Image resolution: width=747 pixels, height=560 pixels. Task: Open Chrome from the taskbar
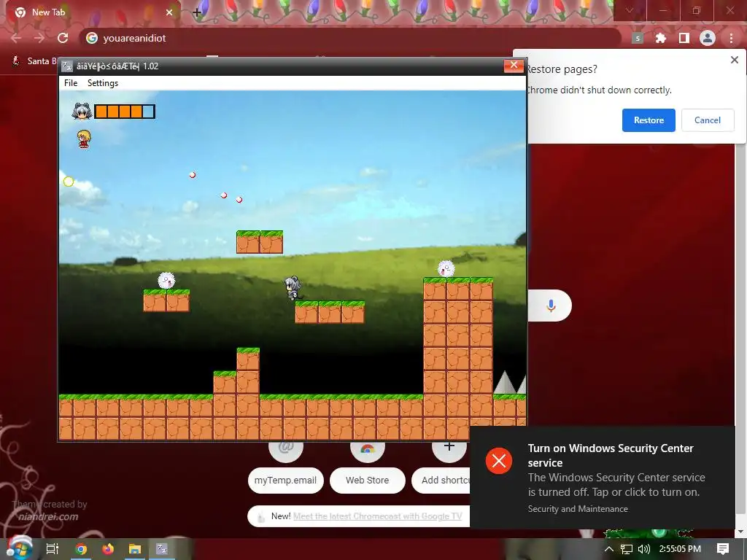pyautogui.click(x=81, y=549)
